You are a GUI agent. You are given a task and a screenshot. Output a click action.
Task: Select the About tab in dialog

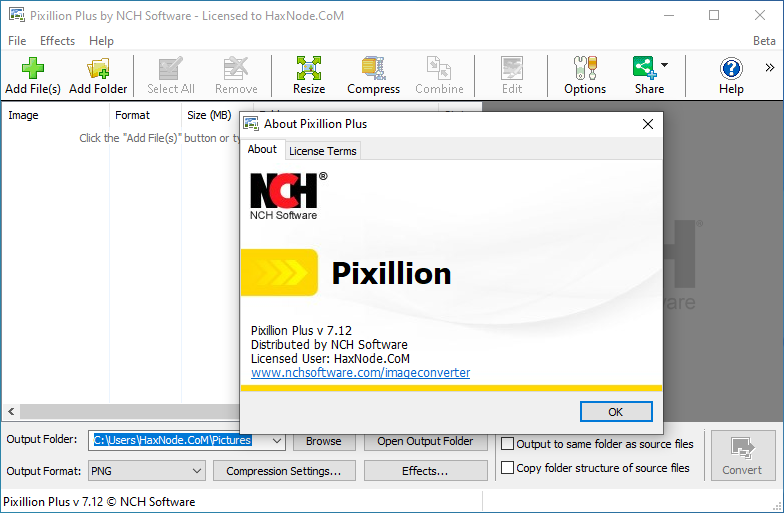[262, 149]
